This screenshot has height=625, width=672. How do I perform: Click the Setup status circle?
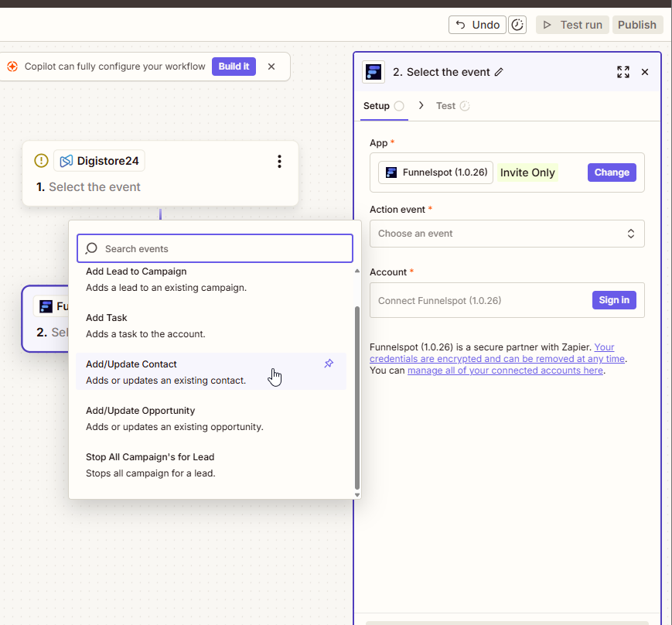(399, 106)
